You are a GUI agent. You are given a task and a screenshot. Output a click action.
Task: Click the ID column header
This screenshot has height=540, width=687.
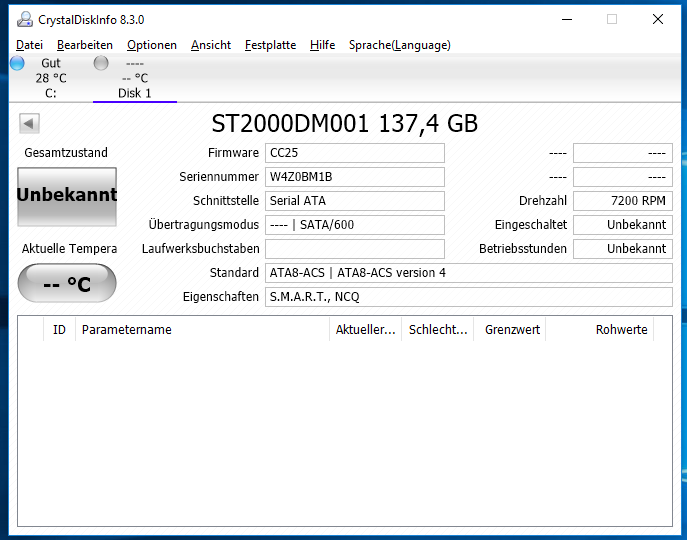tap(60, 330)
